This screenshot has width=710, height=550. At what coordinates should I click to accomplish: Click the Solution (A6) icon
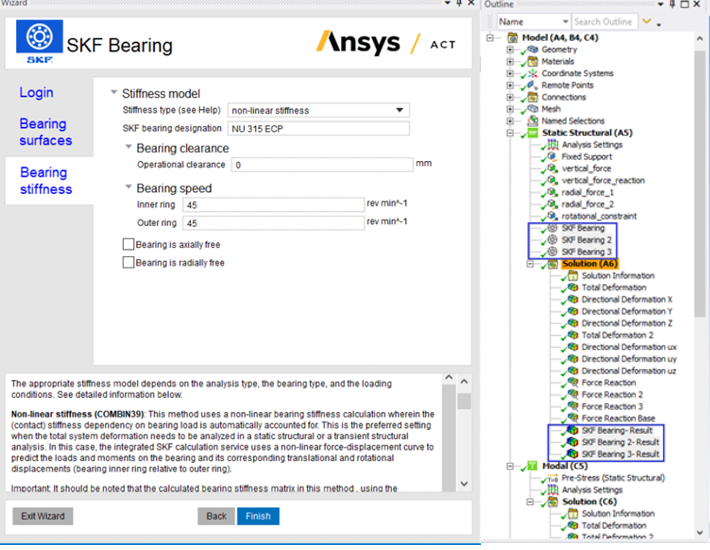click(x=553, y=263)
